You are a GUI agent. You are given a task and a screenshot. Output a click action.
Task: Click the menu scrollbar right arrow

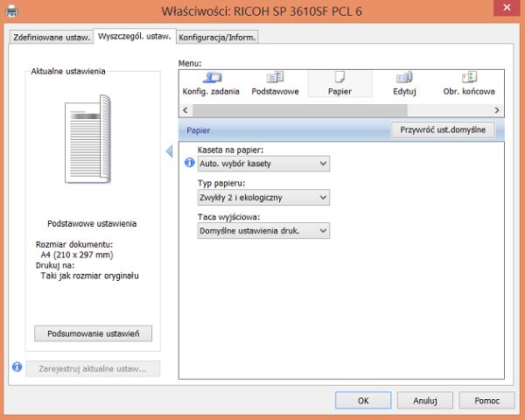[x=497, y=110]
